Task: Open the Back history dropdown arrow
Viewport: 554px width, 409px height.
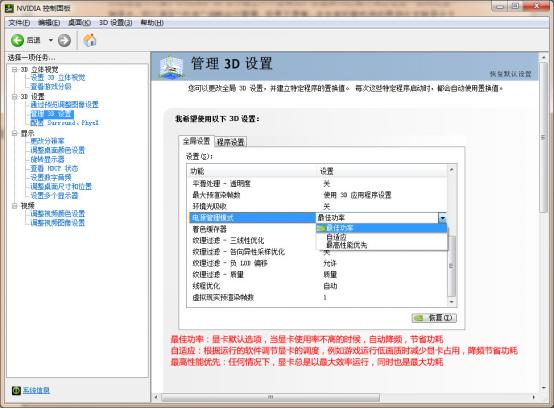Action: click(51, 40)
